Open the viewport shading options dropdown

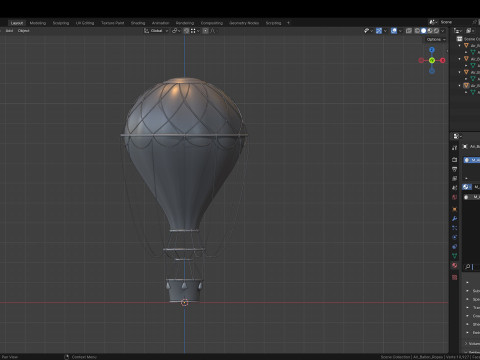tap(443, 31)
